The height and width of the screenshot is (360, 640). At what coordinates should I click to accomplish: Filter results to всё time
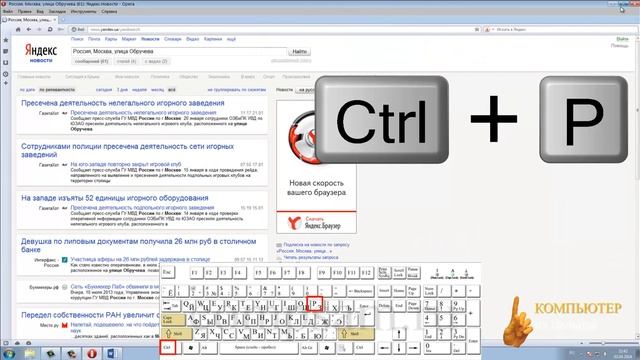click(172, 89)
